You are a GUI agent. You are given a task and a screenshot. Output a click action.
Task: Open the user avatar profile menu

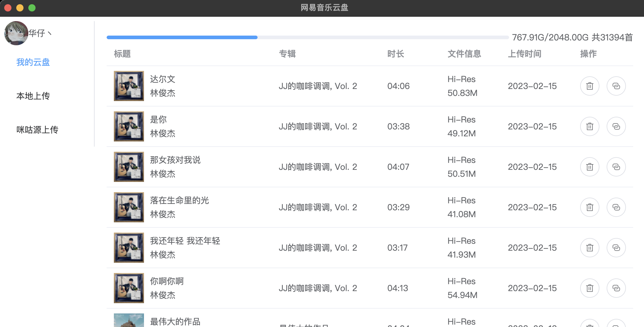tap(16, 33)
